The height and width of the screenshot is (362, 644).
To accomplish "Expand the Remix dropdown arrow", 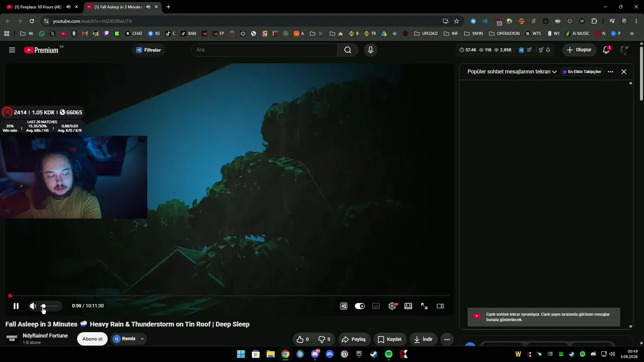I will (x=142, y=339).
